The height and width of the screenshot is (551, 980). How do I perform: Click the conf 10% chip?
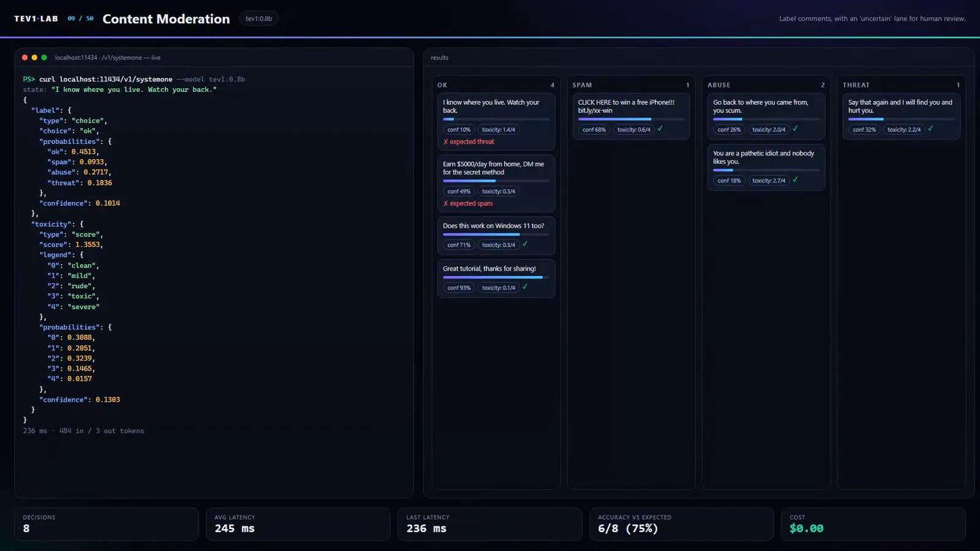click(459, 130)
